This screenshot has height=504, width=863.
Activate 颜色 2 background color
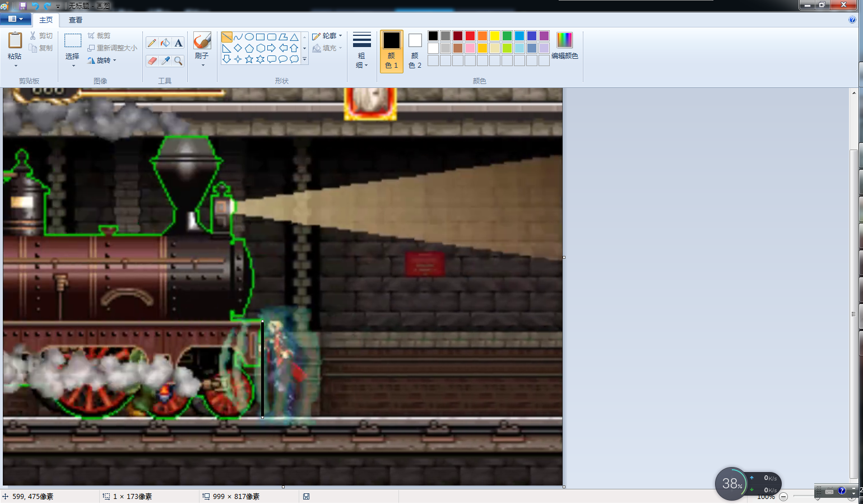pyautogui.click(x=415, y=52)
